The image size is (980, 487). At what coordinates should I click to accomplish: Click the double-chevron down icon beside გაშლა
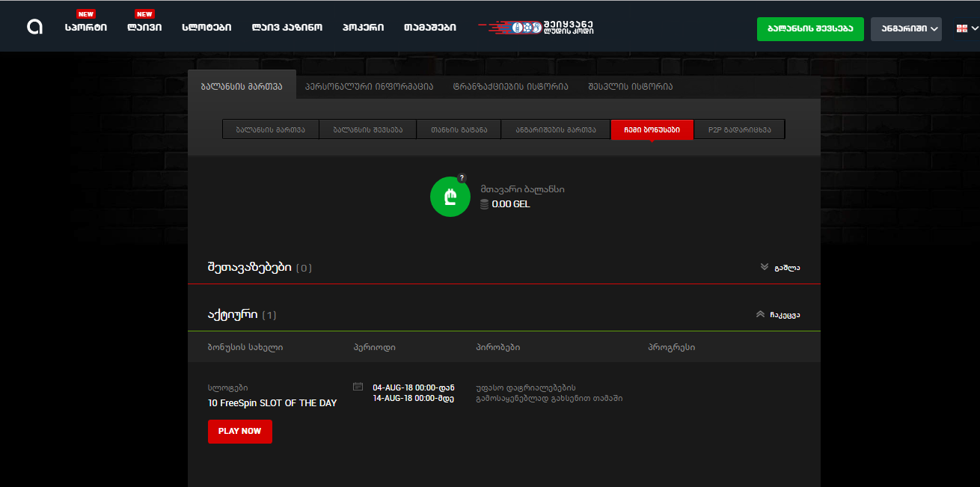point(764,267)
